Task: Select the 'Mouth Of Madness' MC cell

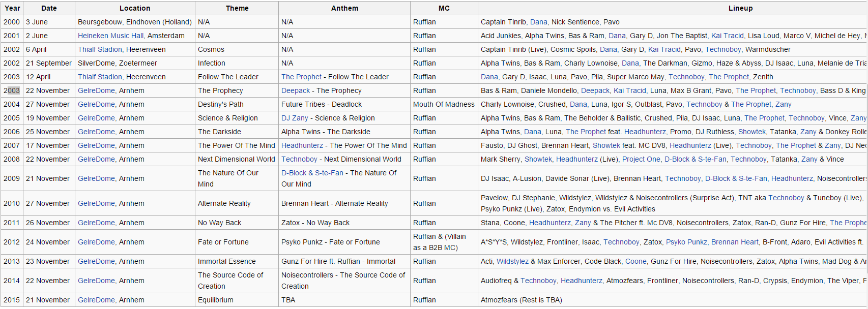Action: [x=444, y=104]
